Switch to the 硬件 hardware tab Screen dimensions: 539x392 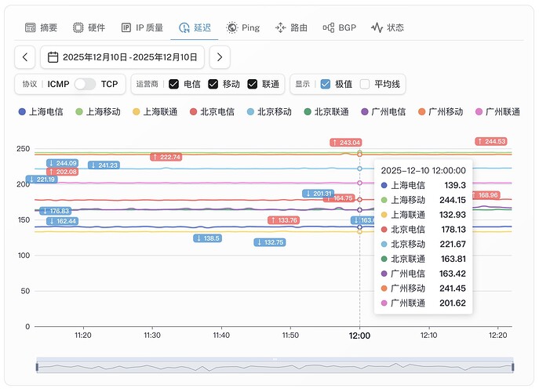pos(89,27)
